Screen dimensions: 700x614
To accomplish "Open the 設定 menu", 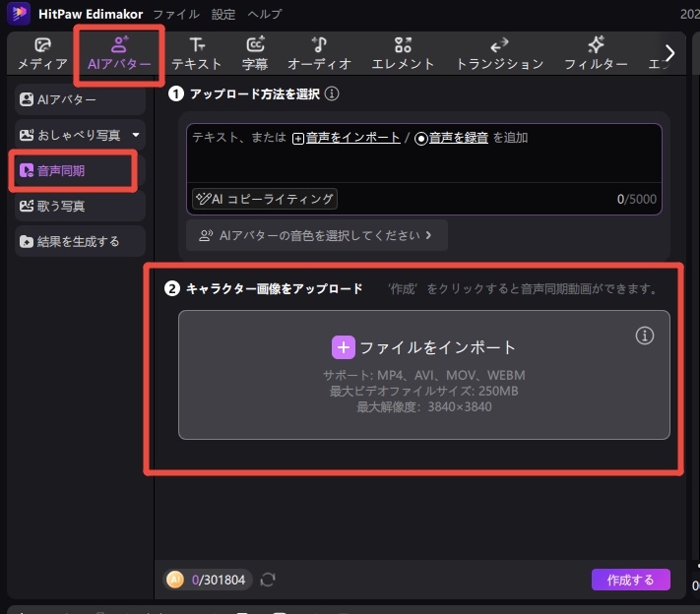I will point(223,15).
